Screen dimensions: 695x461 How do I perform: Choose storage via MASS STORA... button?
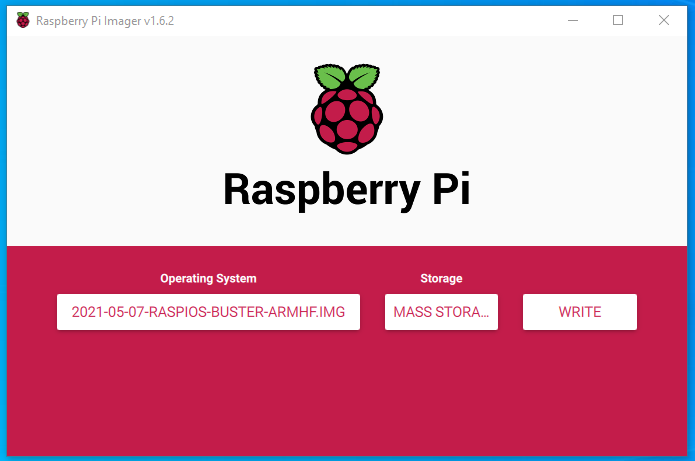(441, 312)
